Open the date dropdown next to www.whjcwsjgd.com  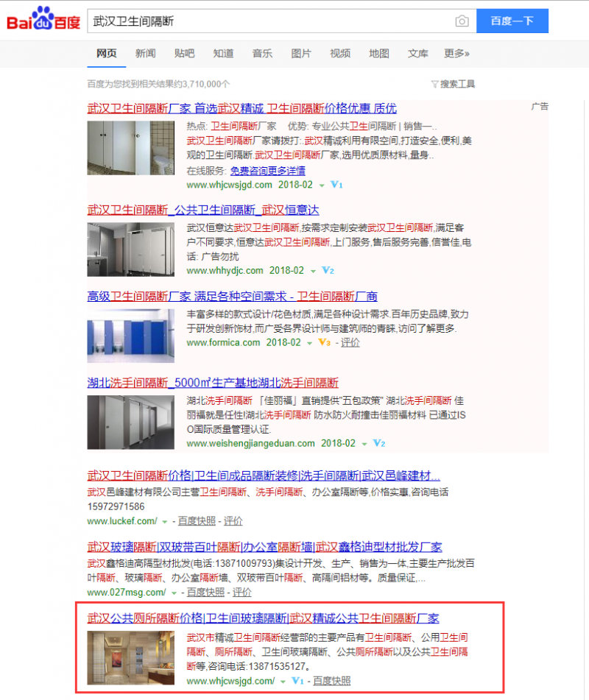tap(320, 185)
